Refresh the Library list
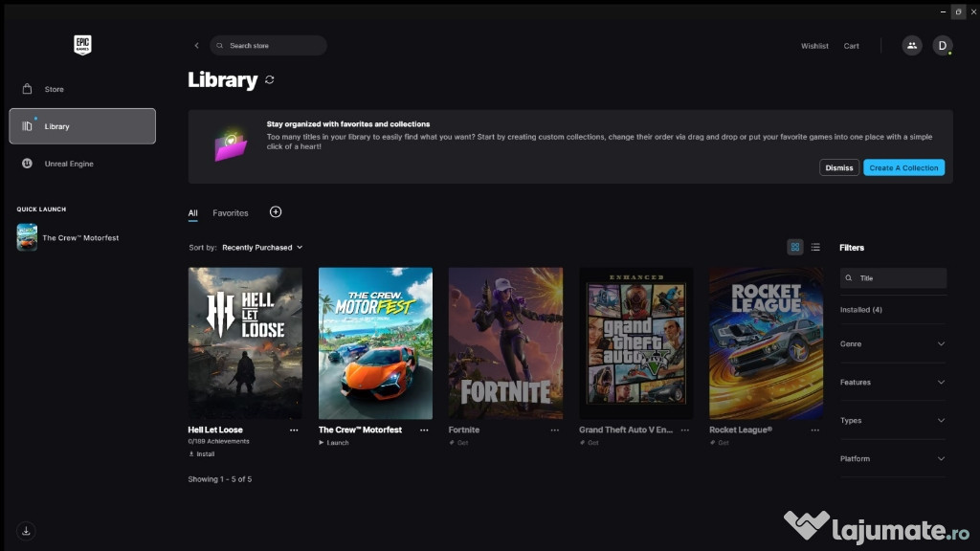Screen dimensions: 980x551 coord(269,80)
